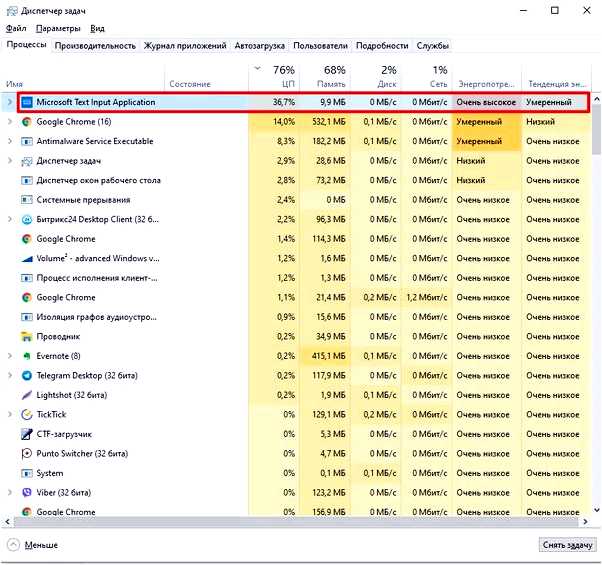Click the Очень высокое power usage cell

pyautogui.click(x=486, y=102)
